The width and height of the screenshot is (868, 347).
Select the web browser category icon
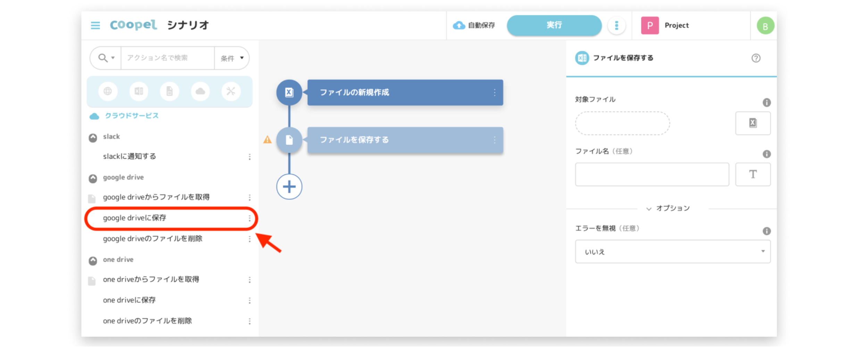coord(108,91)
